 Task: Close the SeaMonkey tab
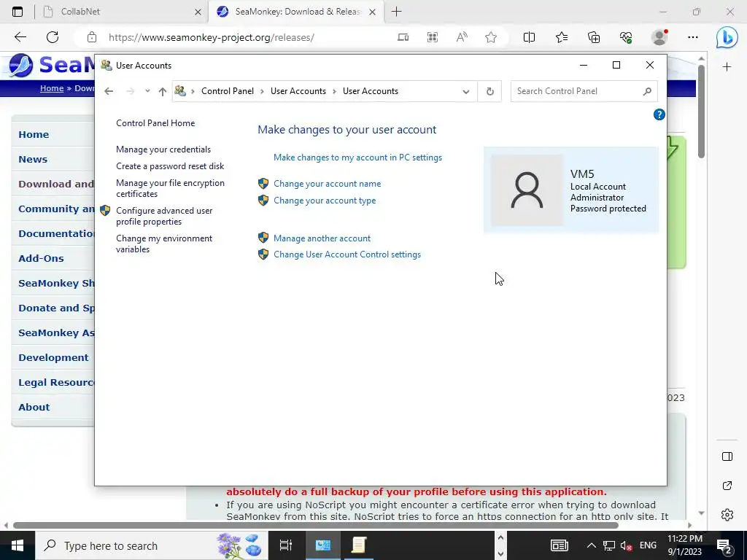pyautogui.click(x=373, y=12)
